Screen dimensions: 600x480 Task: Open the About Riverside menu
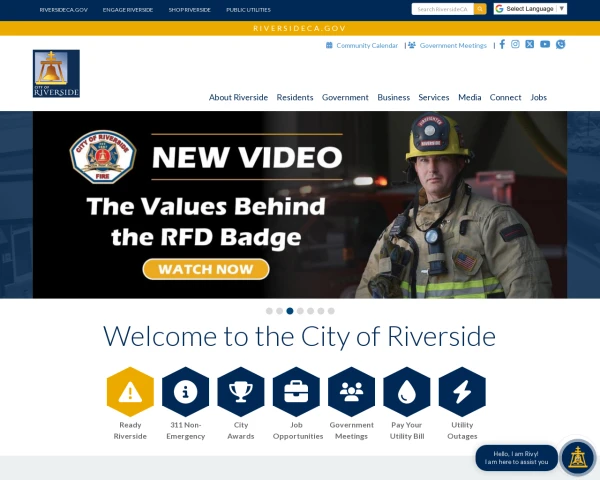(238, 97)
